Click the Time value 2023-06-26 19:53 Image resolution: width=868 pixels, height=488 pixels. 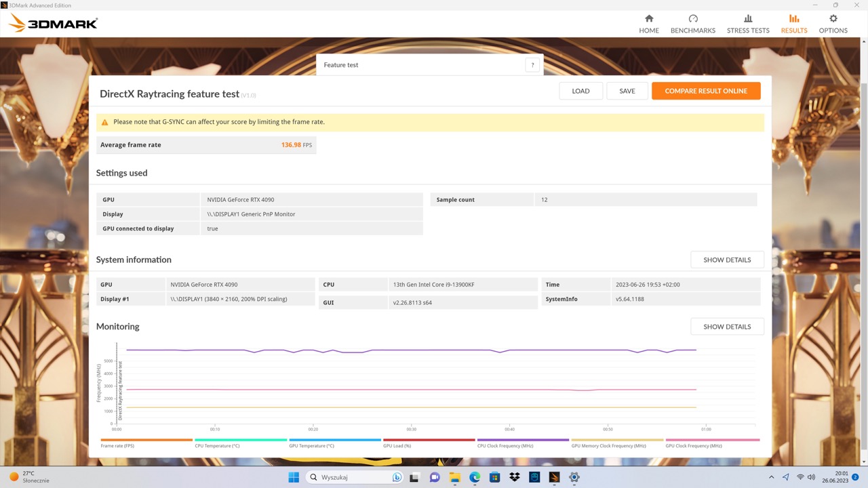647,285
